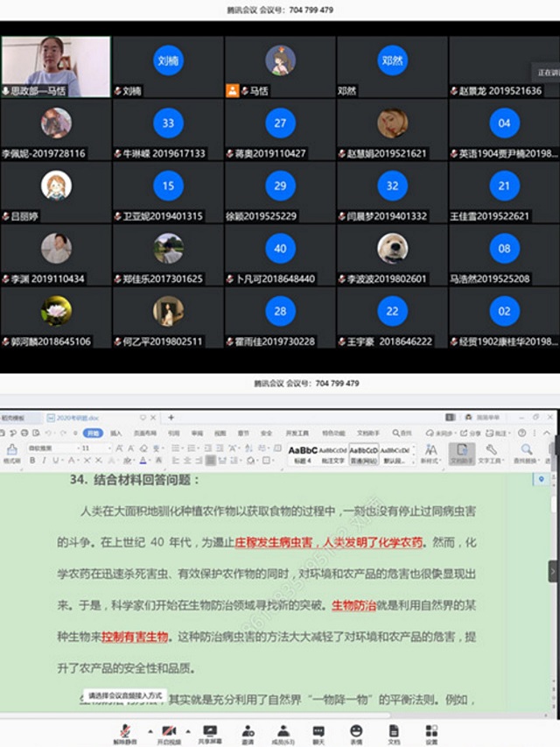Unmute the microphone in meeting toolbar
Viewport: 560px width, 747px height.
click(125, 734)
